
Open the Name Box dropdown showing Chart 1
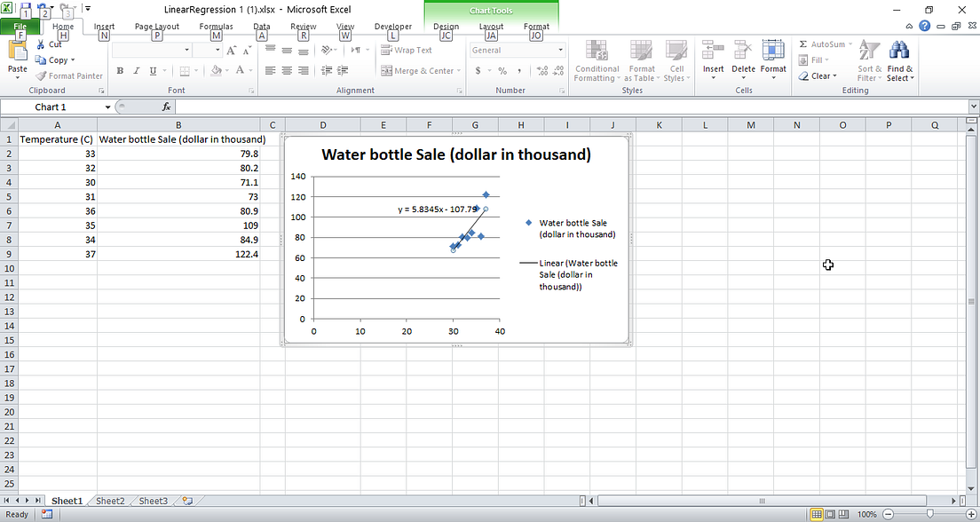coord(107,106)
